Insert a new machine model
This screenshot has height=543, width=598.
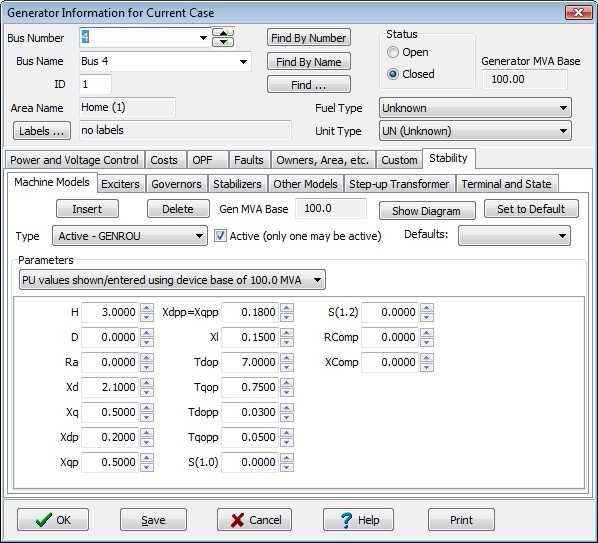[x=87, y=209]
